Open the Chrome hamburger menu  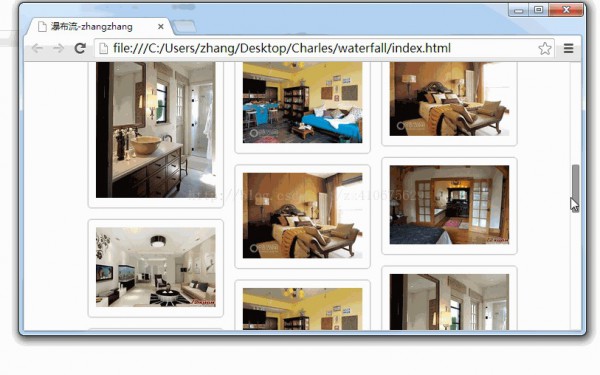point(569,49)
